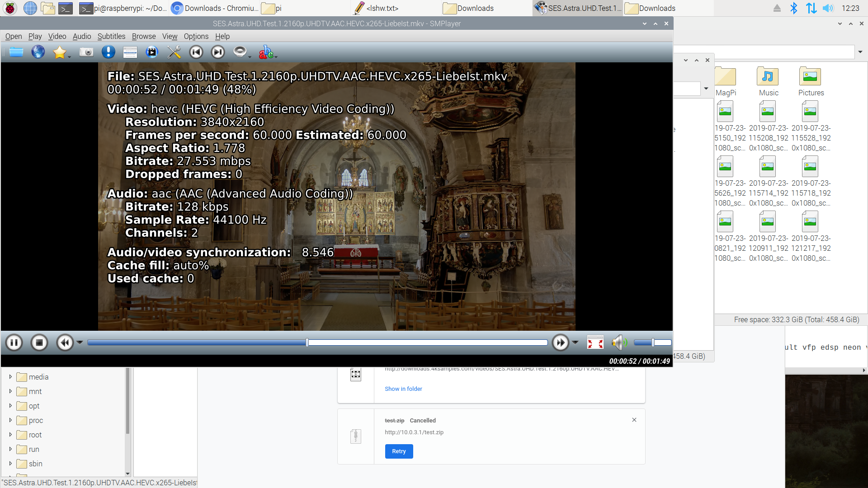
Task: Click the open file folder icon
Action: click(16, 52)
